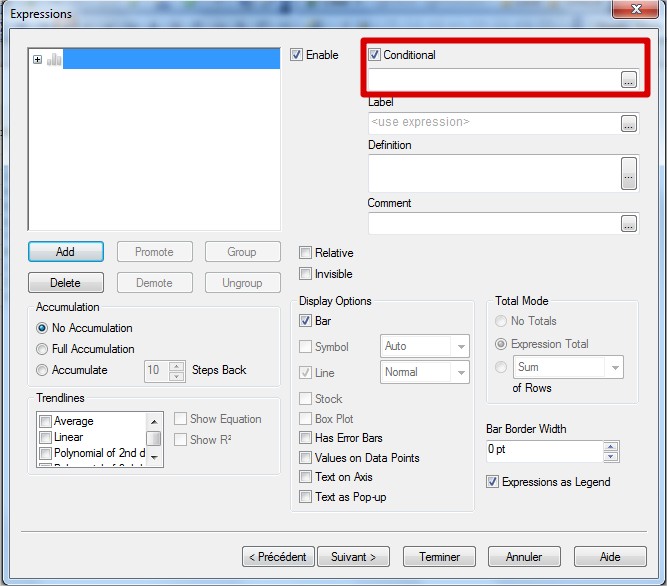This screenshot has width=667, height=586.
Task: Check Text as Pop-up option
Action: pyautogui.click(x=305, y=496)
